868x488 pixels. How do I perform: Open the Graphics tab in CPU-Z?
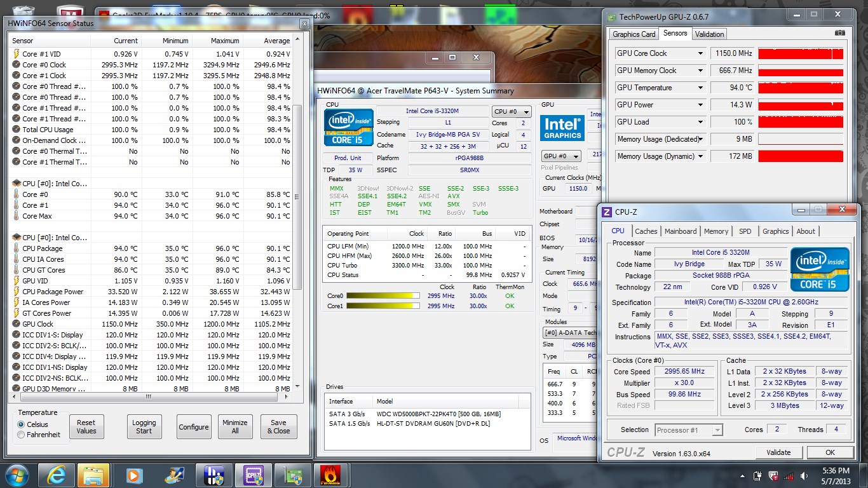coord(776,231)
